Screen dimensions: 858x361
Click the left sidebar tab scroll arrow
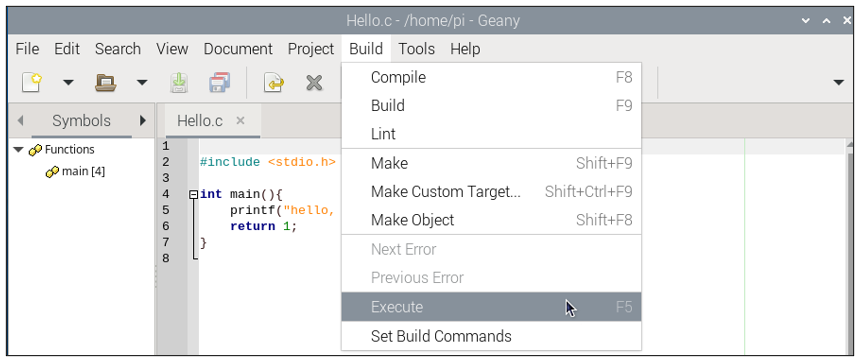[x=20, y=121]
